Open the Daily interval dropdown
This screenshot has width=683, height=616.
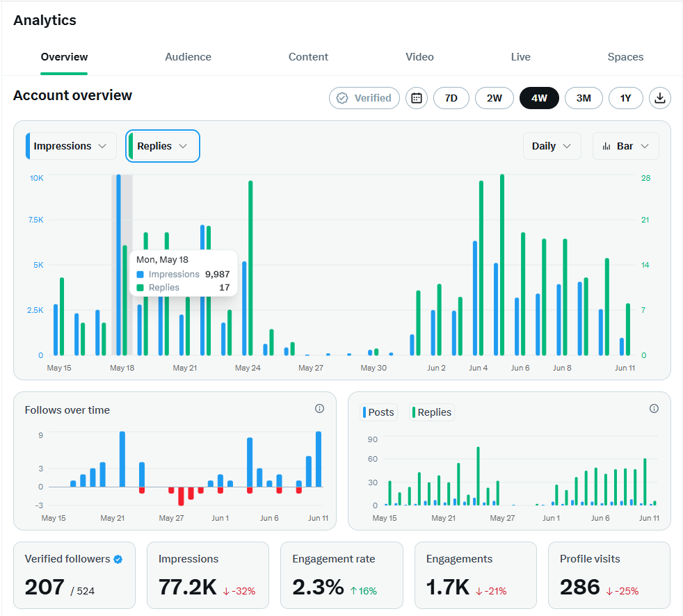click(x=552, y=146)
